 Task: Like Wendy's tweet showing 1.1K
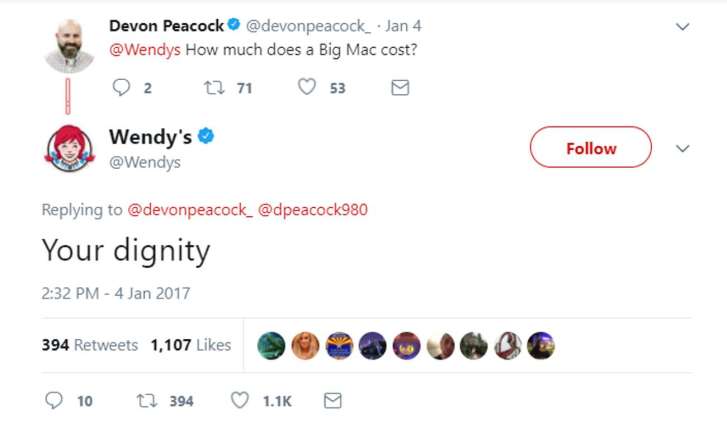click(x=240, y=400)
